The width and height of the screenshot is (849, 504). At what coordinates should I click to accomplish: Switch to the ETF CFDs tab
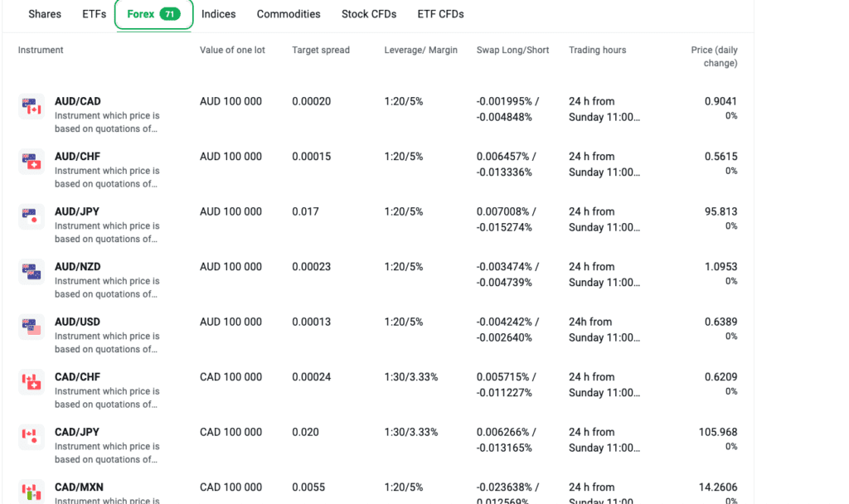[441, 14]
